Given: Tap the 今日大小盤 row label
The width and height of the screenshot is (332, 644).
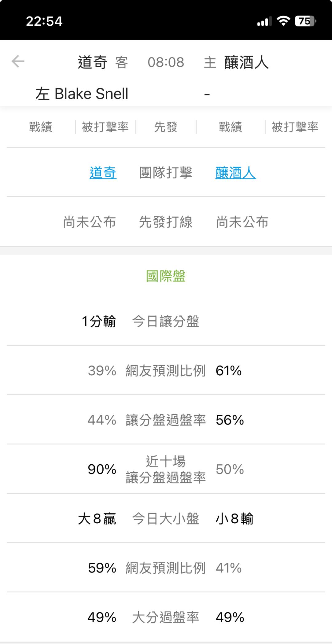Looking at the screenshot, I should (x=166, y=519).
